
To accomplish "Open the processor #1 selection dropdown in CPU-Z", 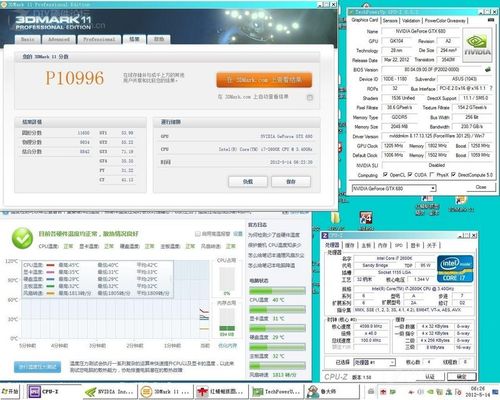I will click(x=374, y=362).
